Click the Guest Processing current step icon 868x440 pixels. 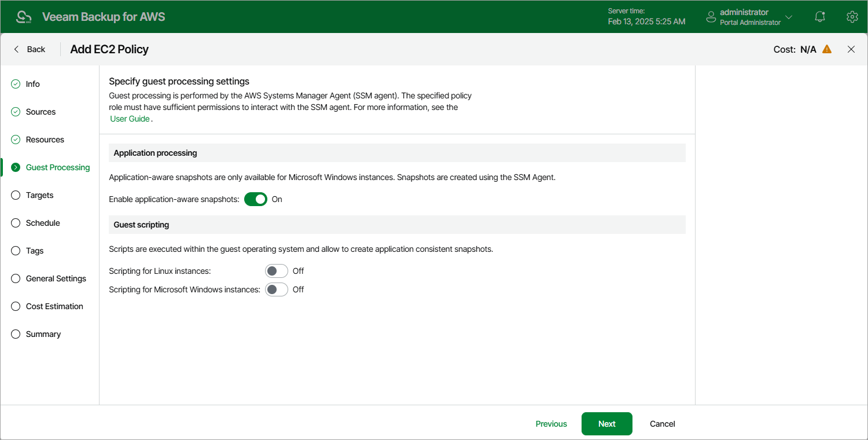coord(16,167)
